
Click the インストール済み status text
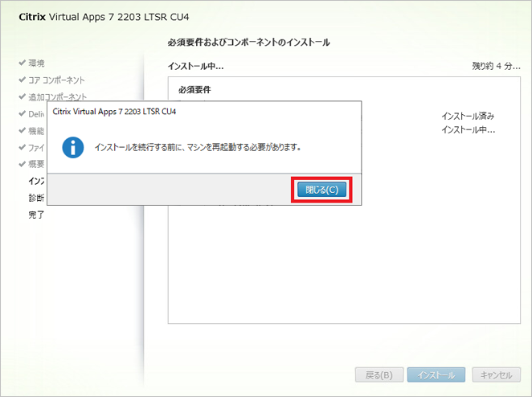pos(468,116)
